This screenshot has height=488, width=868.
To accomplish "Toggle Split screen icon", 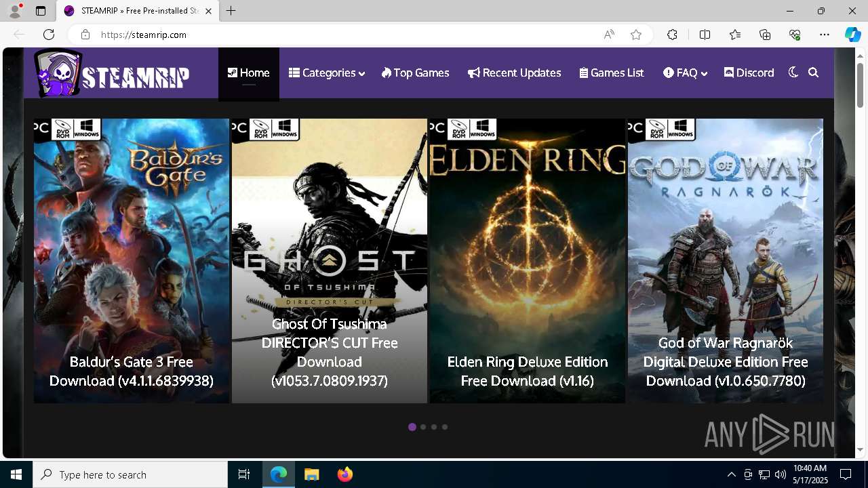I will click(x=705, y=35).
